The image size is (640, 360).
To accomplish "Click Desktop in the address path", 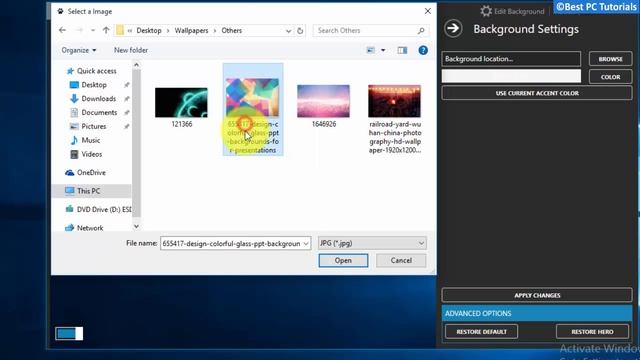I will coord(149,31).
